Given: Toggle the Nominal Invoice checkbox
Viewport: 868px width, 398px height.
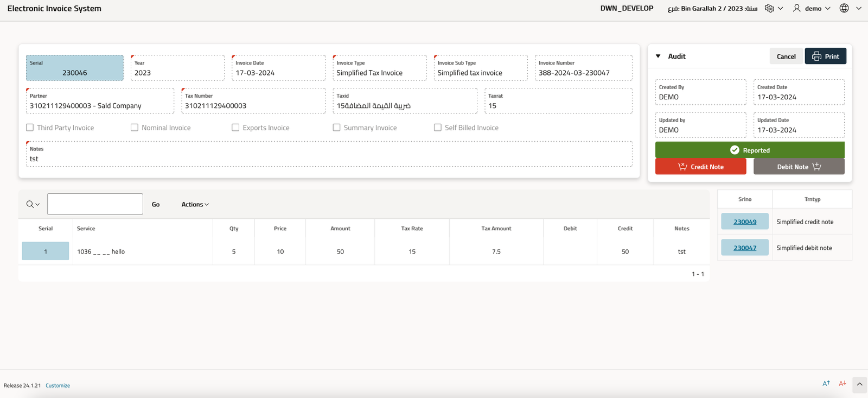Looking at the screenshot, I should click(x=135, y=128).
